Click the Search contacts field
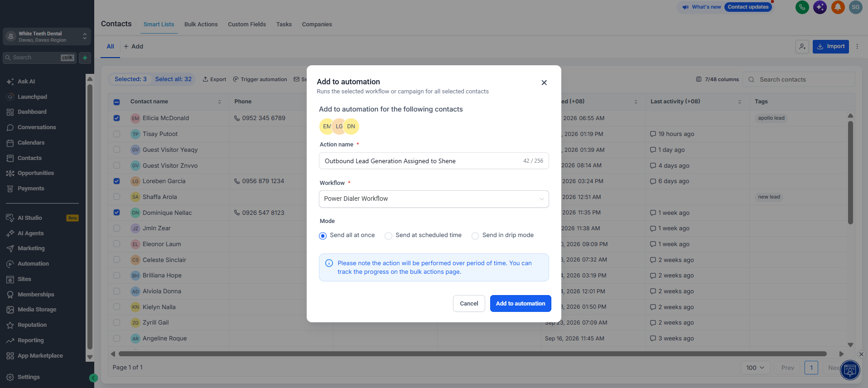The width and height of the screenshot is (868, 388). [799, 79]
